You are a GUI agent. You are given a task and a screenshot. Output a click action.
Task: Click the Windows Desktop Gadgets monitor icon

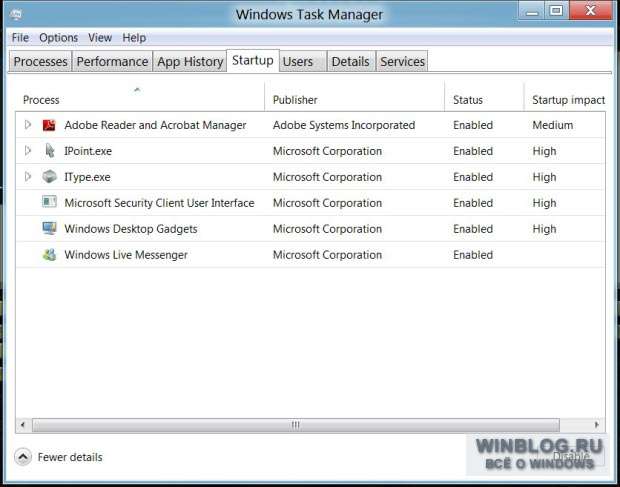[x=49, y=228]
